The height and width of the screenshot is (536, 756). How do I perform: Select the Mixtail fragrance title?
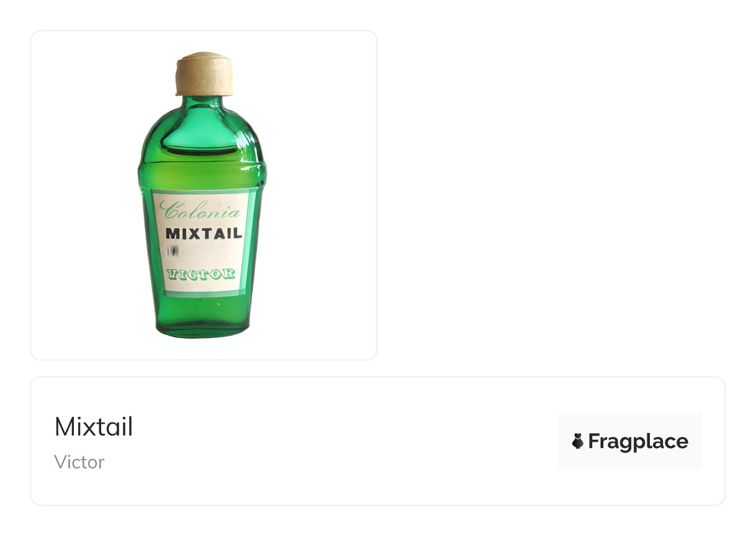pyautogui.click(x=94, y=427)
